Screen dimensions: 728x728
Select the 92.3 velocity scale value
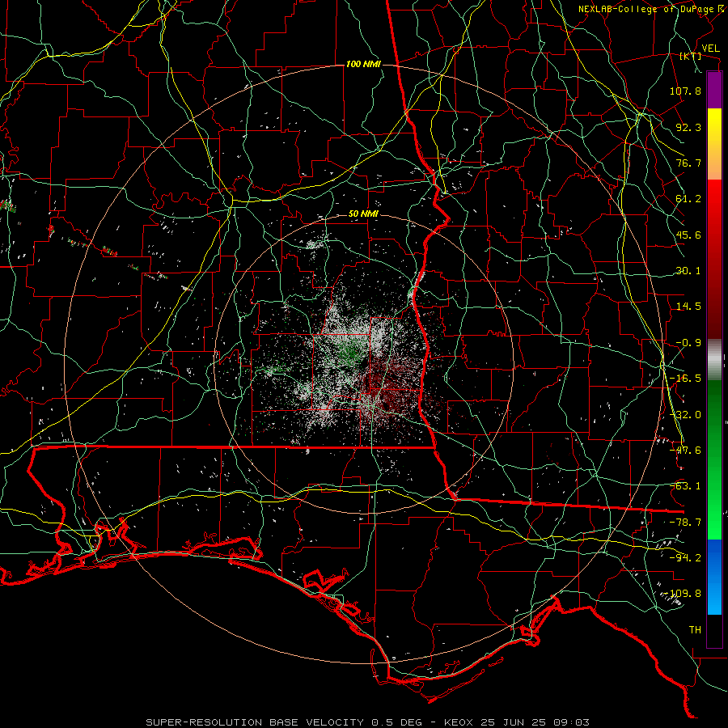click(x=688, y=127)
